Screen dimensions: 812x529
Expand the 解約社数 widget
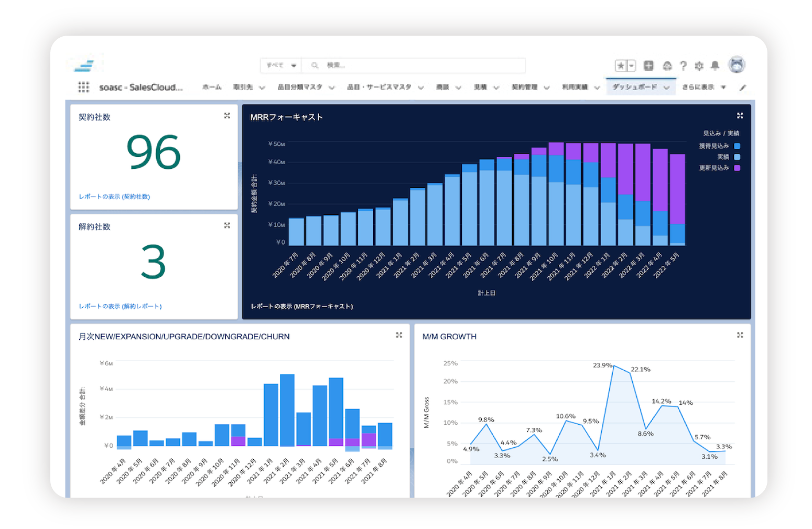coord(227,225)
